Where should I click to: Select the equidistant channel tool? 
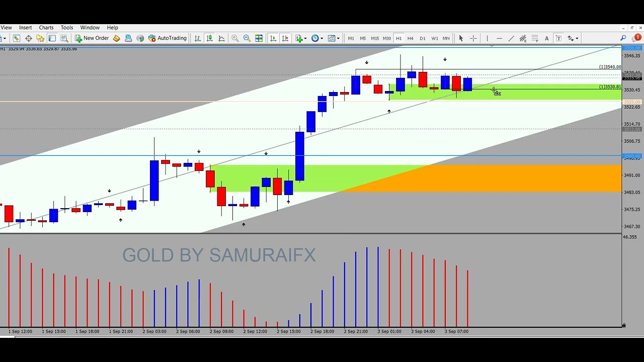(523, 38)
